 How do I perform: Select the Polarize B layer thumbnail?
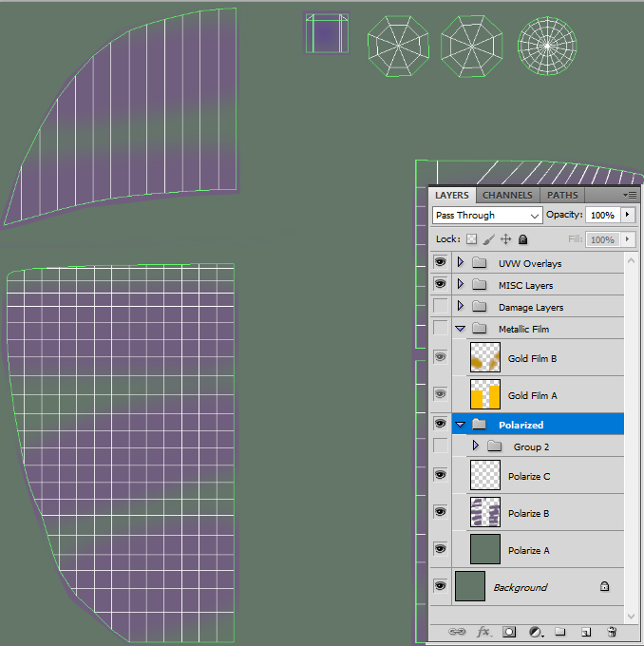tap(485, 512)
